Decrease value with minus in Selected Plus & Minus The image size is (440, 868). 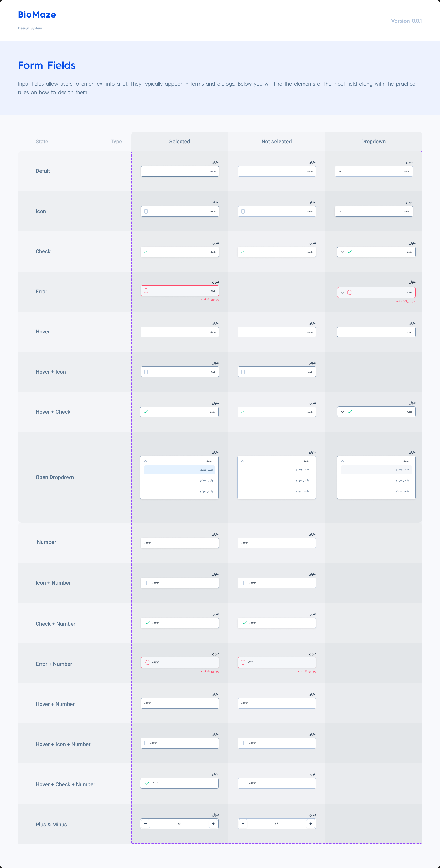coord(146,823)
